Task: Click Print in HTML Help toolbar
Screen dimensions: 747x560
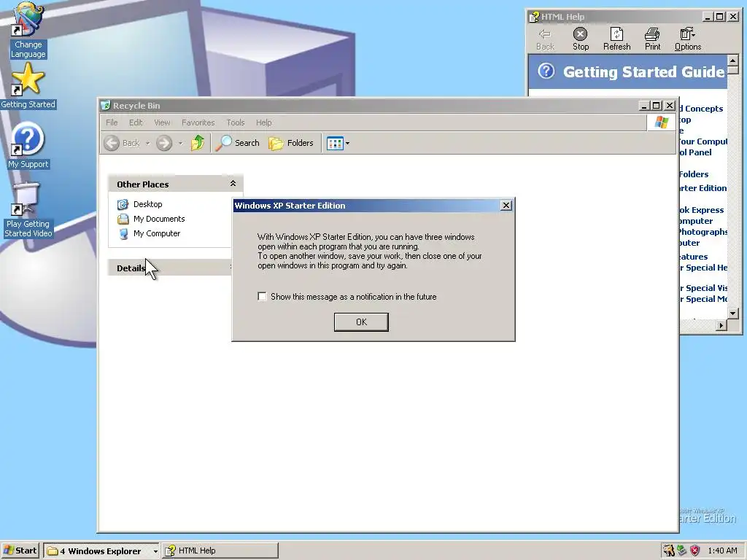Action: coord(652,39)
